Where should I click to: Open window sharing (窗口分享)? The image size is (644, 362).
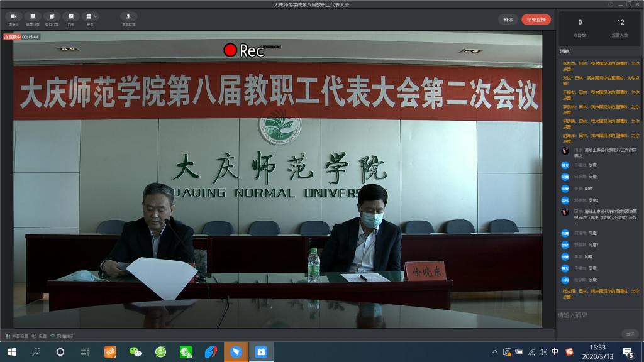tap(52, 18)
